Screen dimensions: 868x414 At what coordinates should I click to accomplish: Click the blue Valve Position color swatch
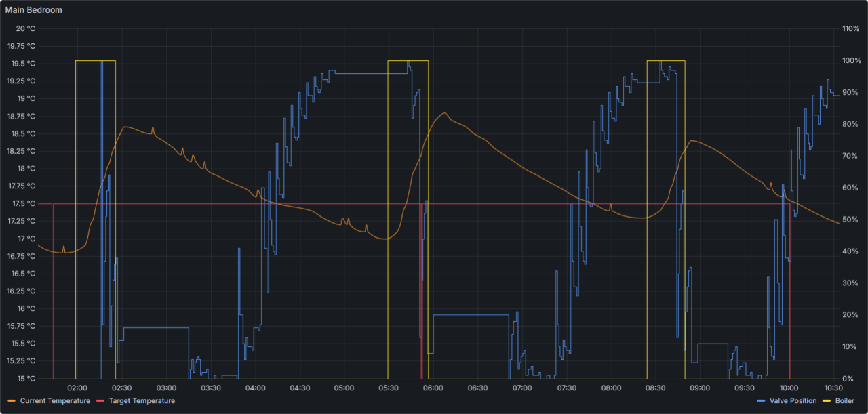pos(761,401)
